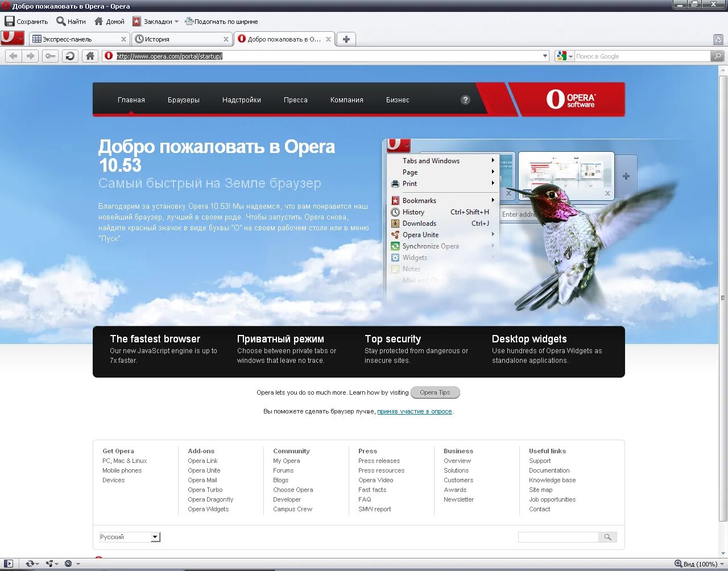Toggle the side panel button in status bar
This screenshot has width=728, height=571.
click(9, 564)
